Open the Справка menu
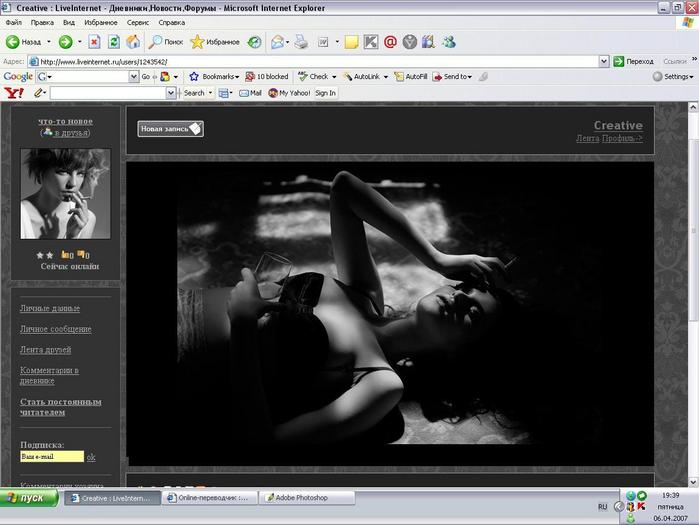The height and width of the screenshot is (525, 699). click(172, 22)
